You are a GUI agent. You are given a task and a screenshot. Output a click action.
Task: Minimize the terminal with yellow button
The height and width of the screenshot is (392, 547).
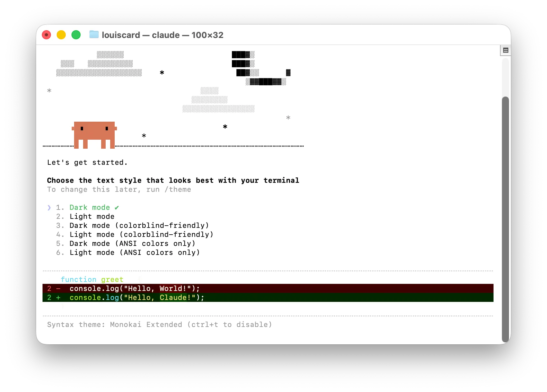61,35
